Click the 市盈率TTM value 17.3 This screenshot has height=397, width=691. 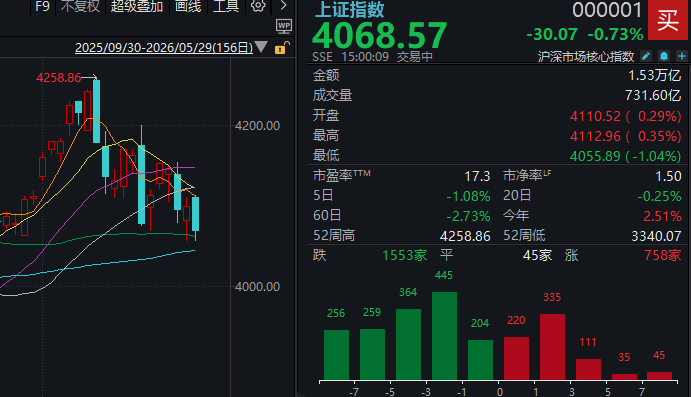(x=477, y=176)
